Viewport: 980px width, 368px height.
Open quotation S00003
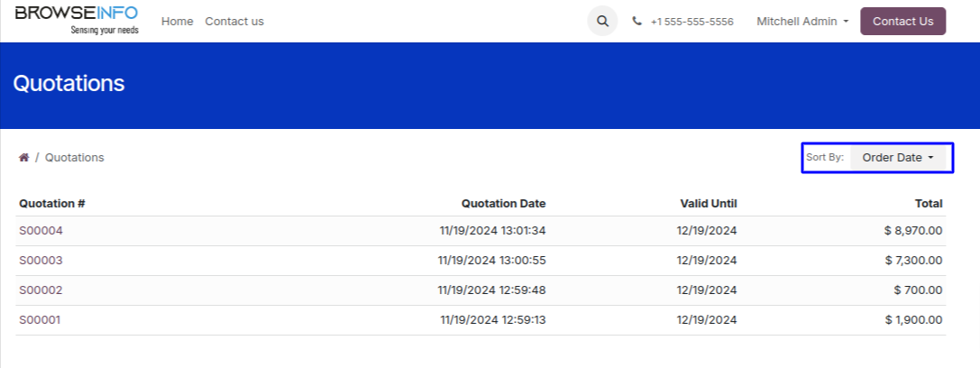pos(41,261)
